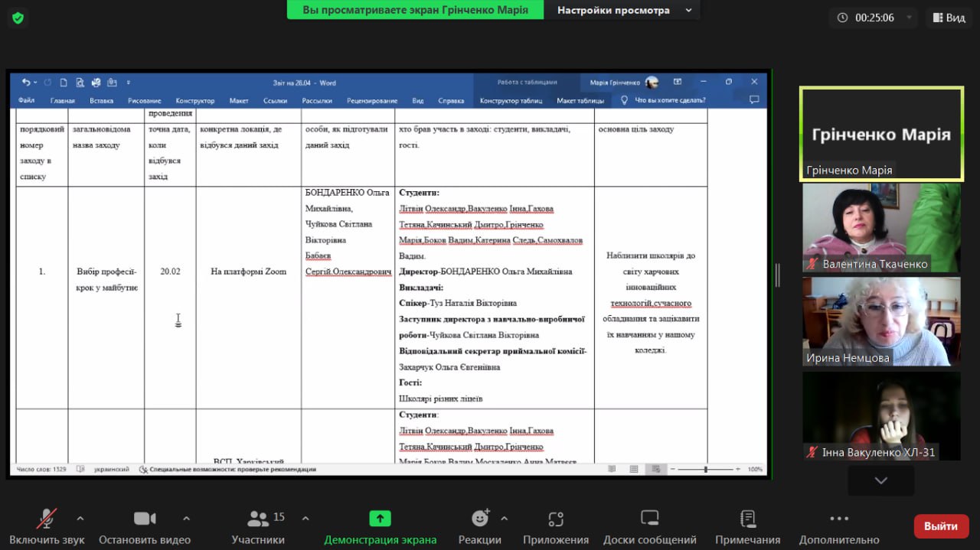The width and height of the screenshot is (980, 550).
Task: Click the lightbulb "Что вы хотите сделать?" search
Action: pyautogui.click(x=663, y=100)
